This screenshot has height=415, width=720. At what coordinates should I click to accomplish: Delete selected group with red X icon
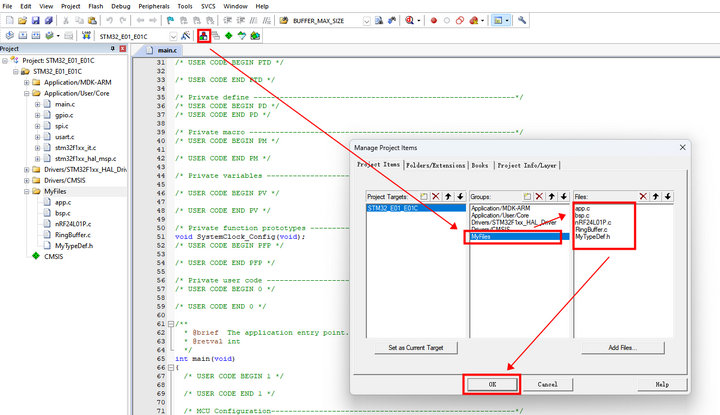538,197
